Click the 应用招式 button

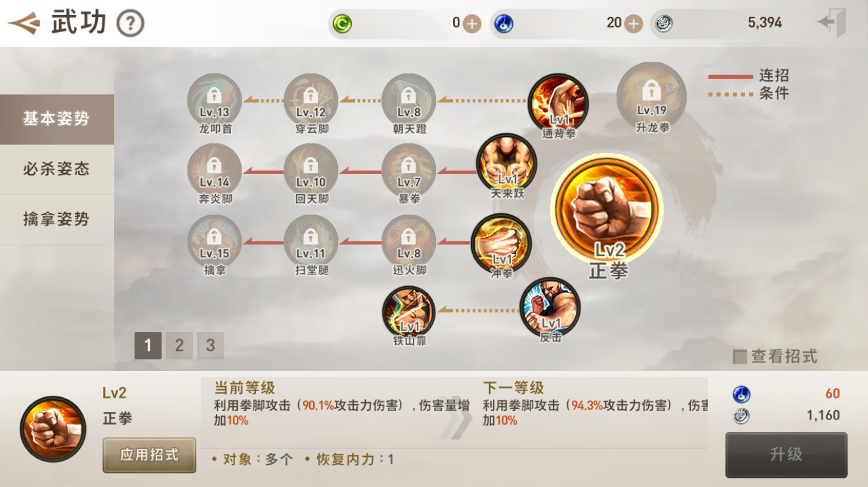pos(149,455)
